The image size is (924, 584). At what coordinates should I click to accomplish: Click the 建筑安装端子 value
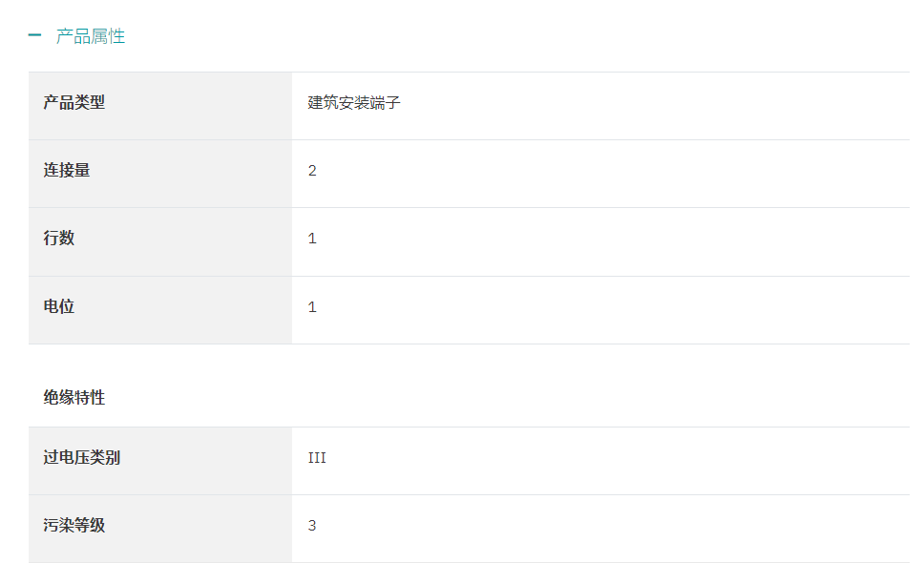[354, 103]
